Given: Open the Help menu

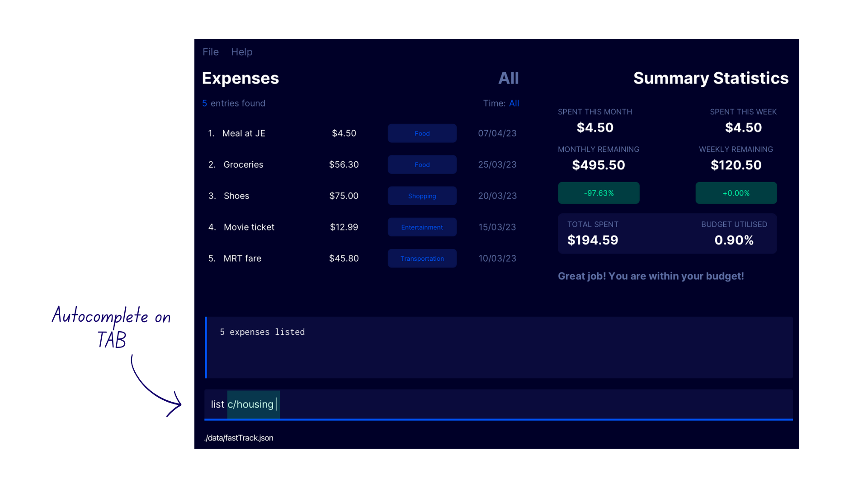Looking at the screenshot, I should pyautogui.click(x=241, y=52).
